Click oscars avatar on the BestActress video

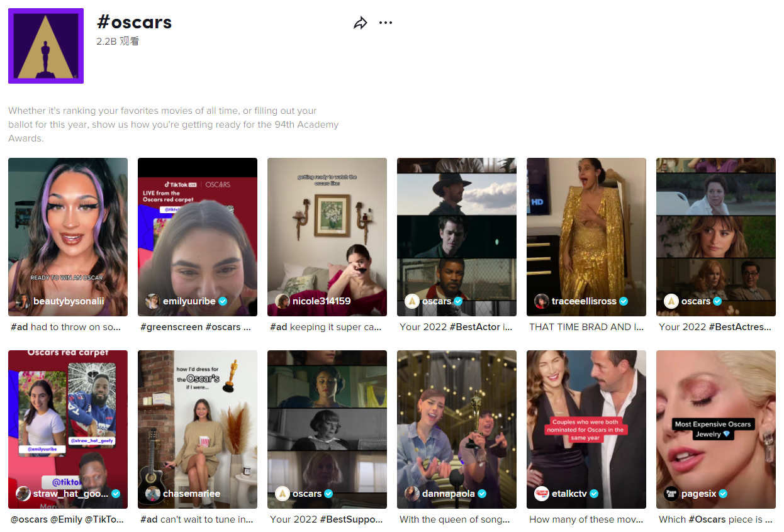(x=671, y=301)
